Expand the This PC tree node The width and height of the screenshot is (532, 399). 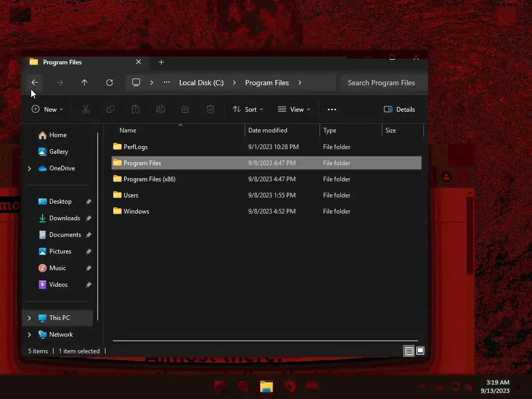[x=29, y=318]
